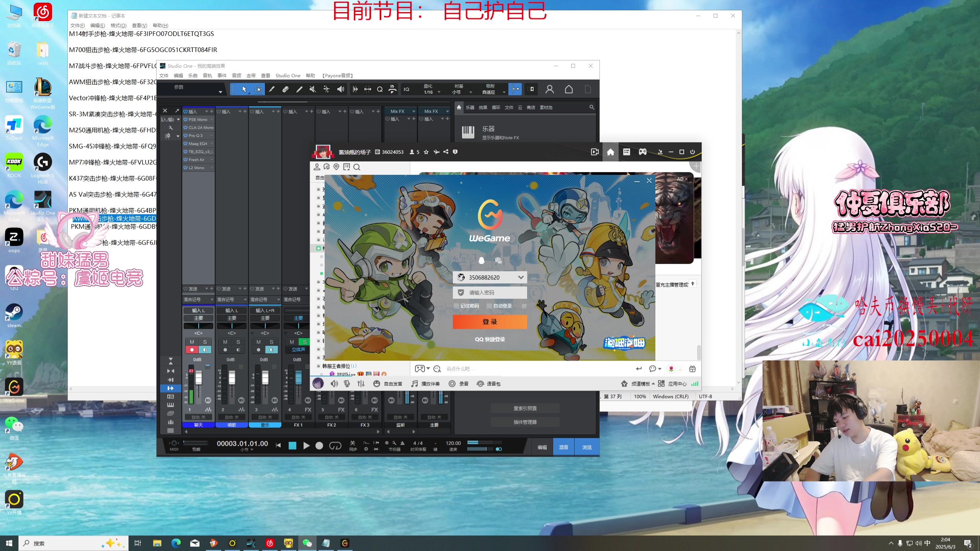Image resolution: width=980 pixels, height=551 pixels.
Task: Click the Stop button in transport
Action: point(292,445)
